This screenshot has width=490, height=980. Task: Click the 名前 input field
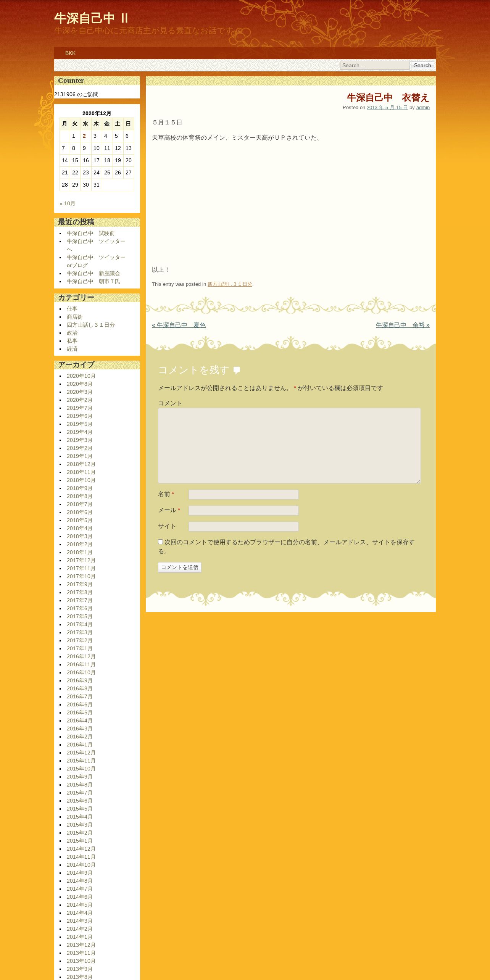click(243, 495)
